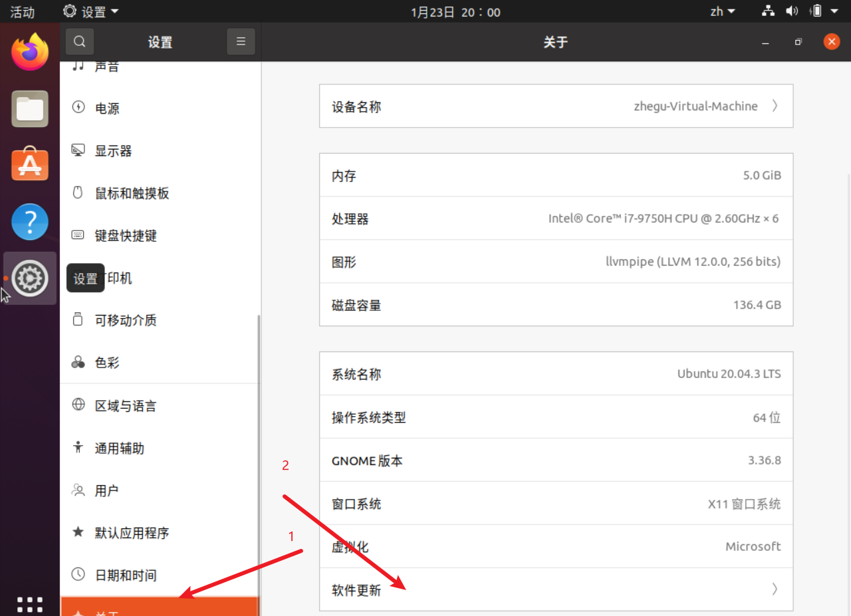This screenshot has width=851, height=616.
Task: Click the accessibility icon beside 通用辅助
Action: tap(78, 447)
